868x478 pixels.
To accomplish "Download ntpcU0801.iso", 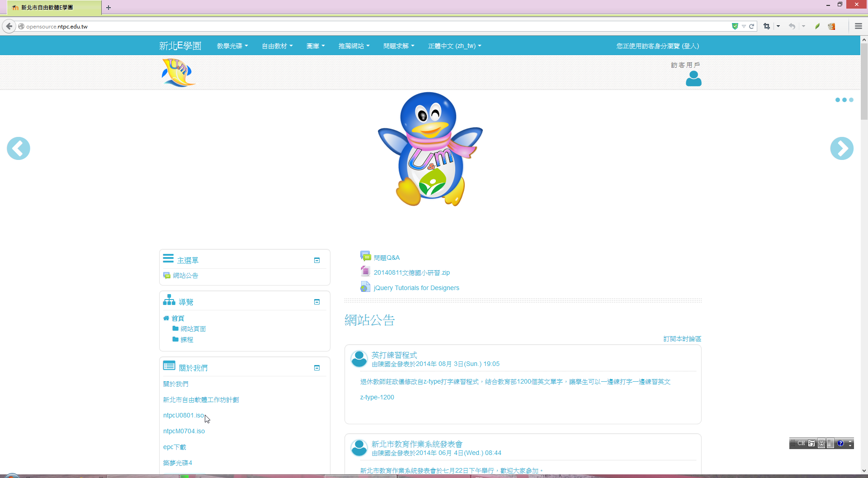I will coord(184,415).
